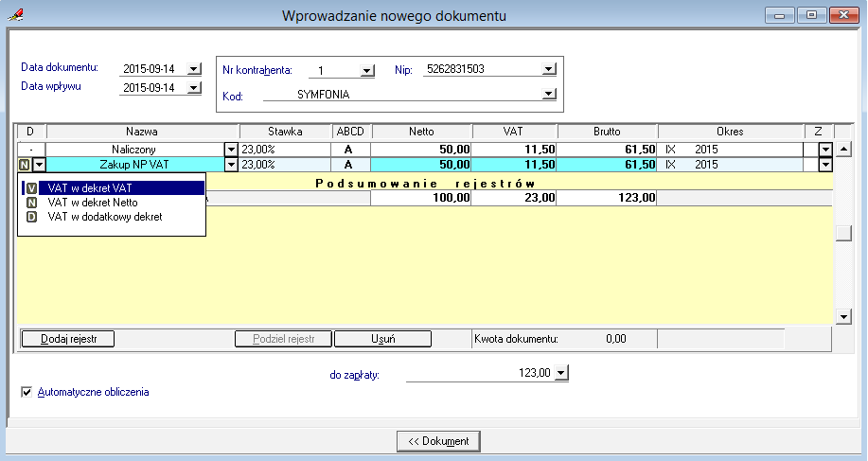This screenshot has height=461, width=868.
Task: Click Data wpływu field 2015-09-14
Action: coord(152,87)
